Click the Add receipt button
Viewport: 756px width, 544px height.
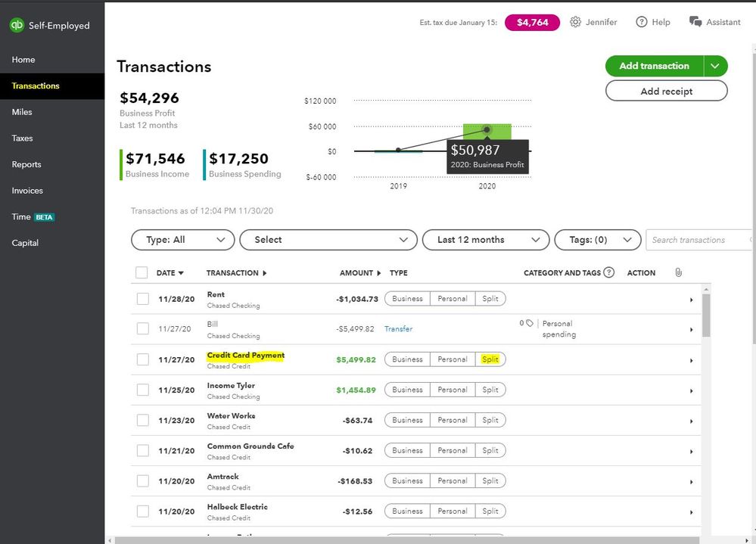pos(666,91)
